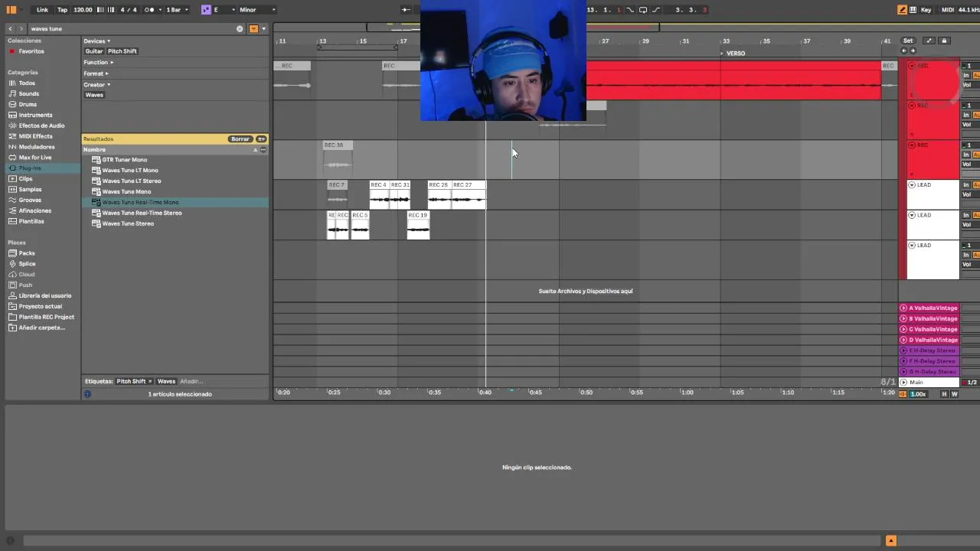Click Añadir carpeta in Places

[41, 328]
